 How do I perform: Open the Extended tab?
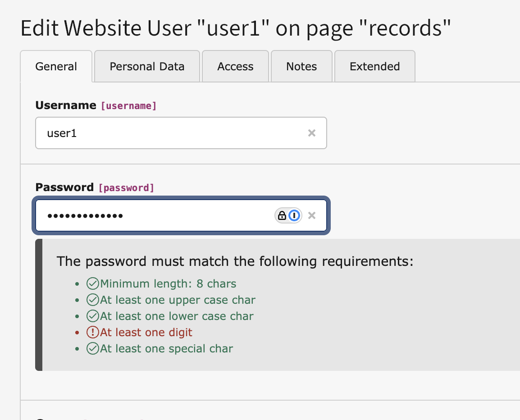coord(374,67)
